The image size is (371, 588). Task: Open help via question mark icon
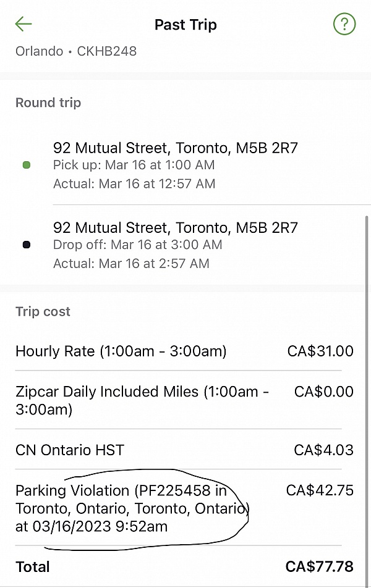coord(344,24)
